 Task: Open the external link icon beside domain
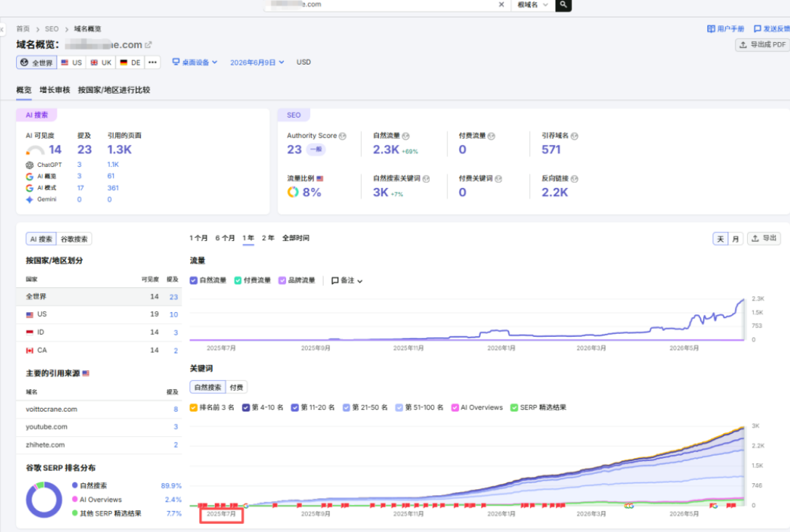148,45
